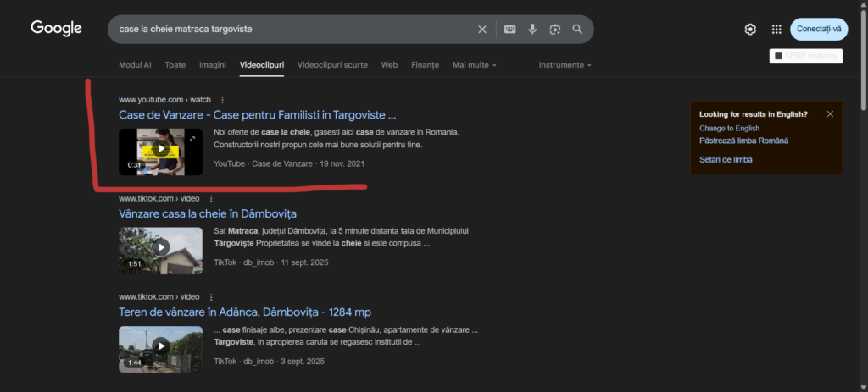Open the settings gear icon
This screenshot has width=868, height=392.
(x=750, y=30)
